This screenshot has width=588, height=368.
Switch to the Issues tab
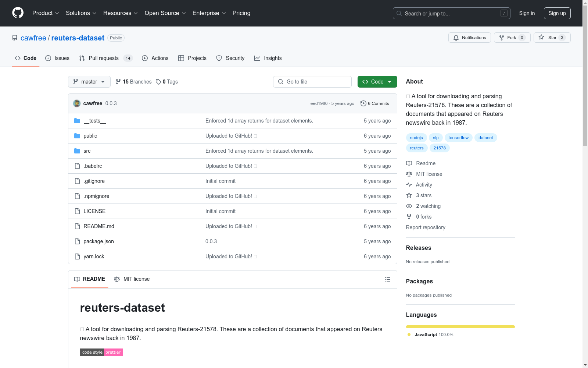[x=57, y=58]
